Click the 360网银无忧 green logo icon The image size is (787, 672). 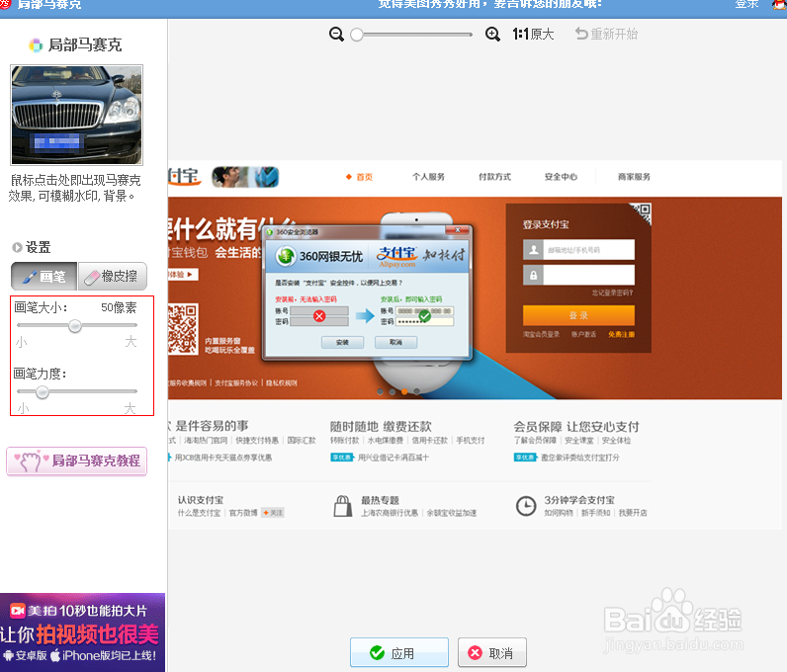(x=286, y=255)
